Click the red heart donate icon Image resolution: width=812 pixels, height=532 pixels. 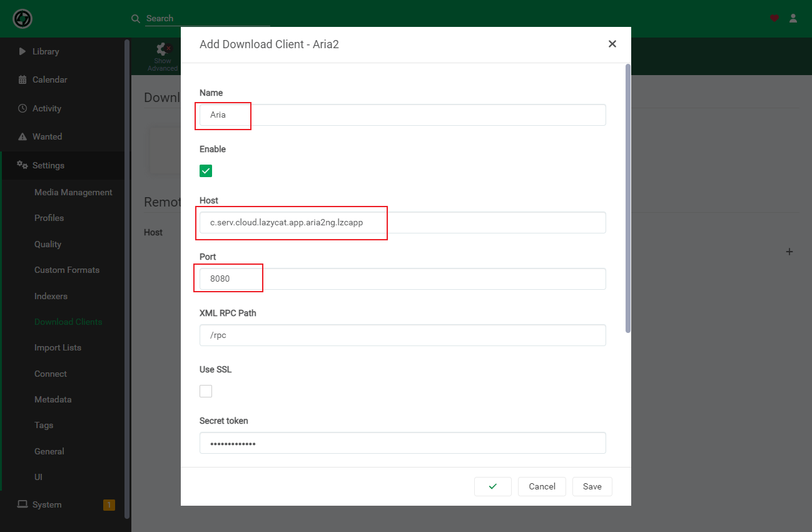pyautogui.click(x=774, y=18)
